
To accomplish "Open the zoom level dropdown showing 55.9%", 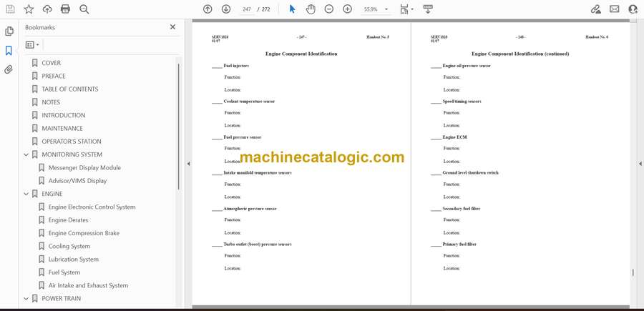I will (x=376, y=9).
